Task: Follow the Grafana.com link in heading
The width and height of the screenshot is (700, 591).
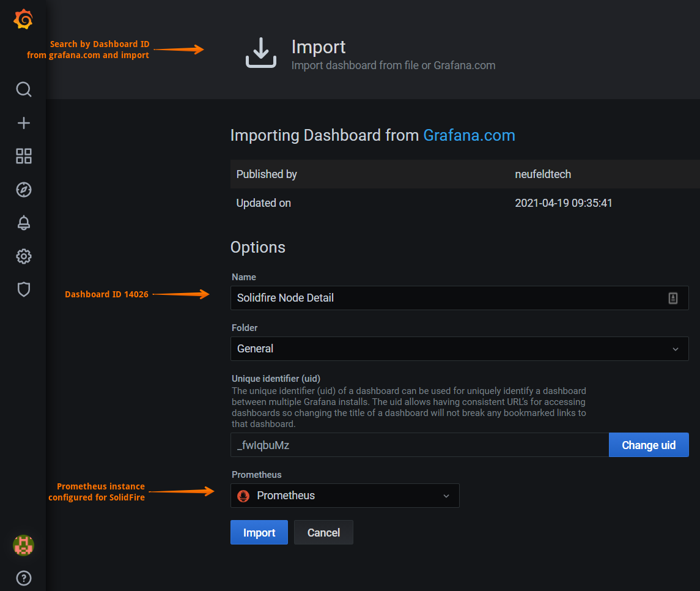Action: (x=469, y=135)
